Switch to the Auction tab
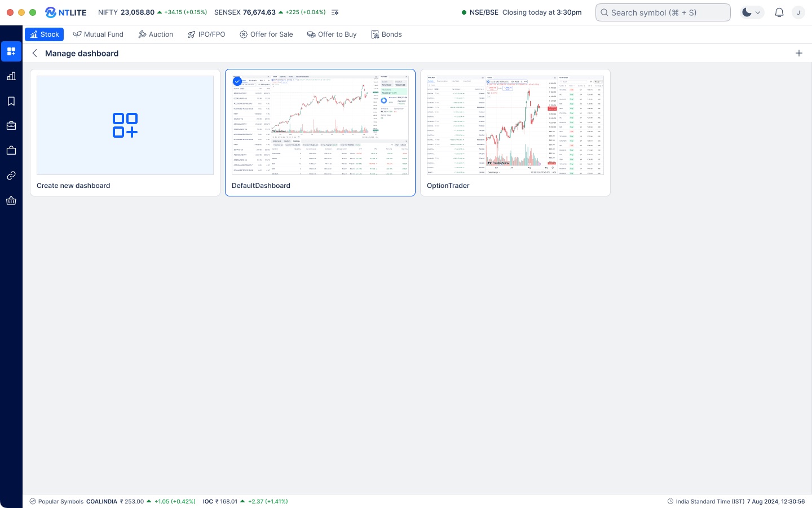Screen dimensions: 812x508 coord(156,34)
